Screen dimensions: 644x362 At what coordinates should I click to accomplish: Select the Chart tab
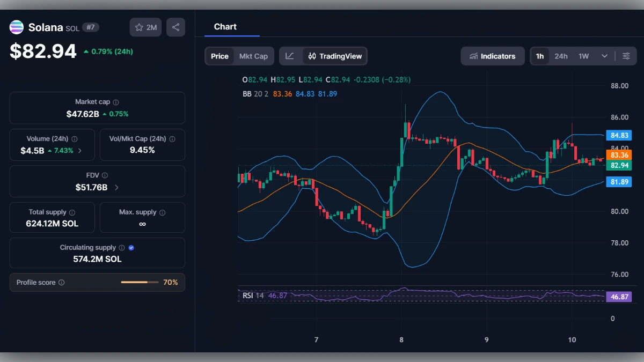pyautogui.click(x=225, y=27)
